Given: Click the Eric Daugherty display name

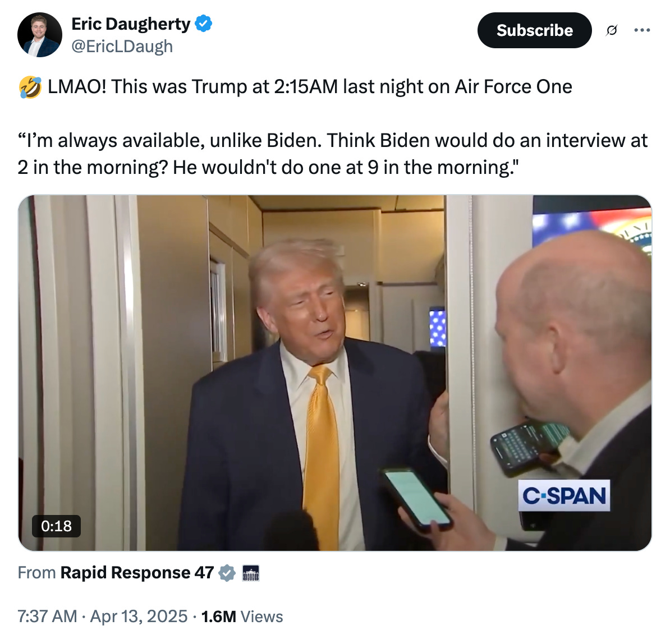Looking at the screenshot, I should (131, 24).
